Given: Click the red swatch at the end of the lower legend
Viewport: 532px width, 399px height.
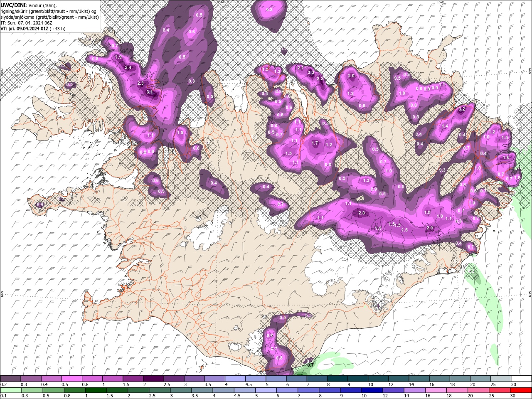Looking at the screenshot, I should coord(521,390).
